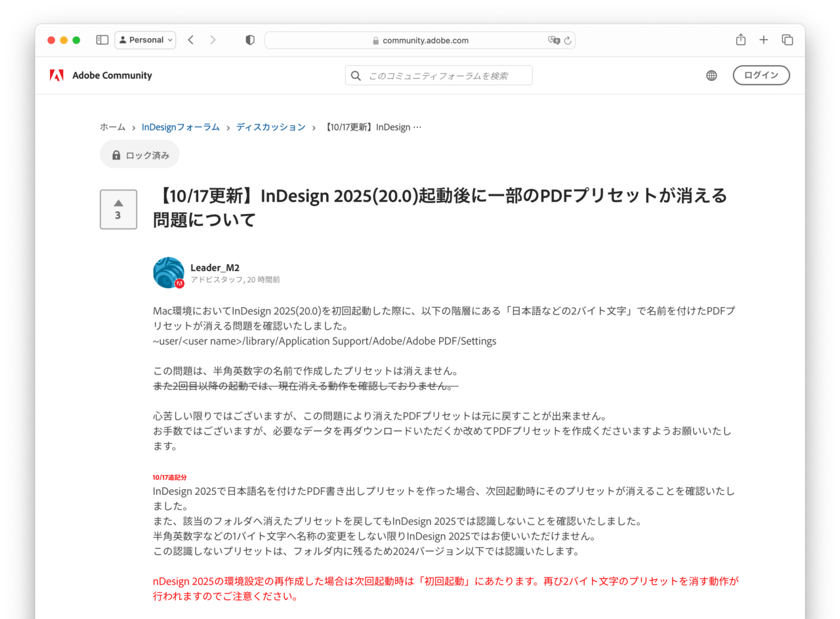The height and width of the screenshot is (619, 840).
Task: Toggle the Safari sidebar icon
Action: point(102,40)
